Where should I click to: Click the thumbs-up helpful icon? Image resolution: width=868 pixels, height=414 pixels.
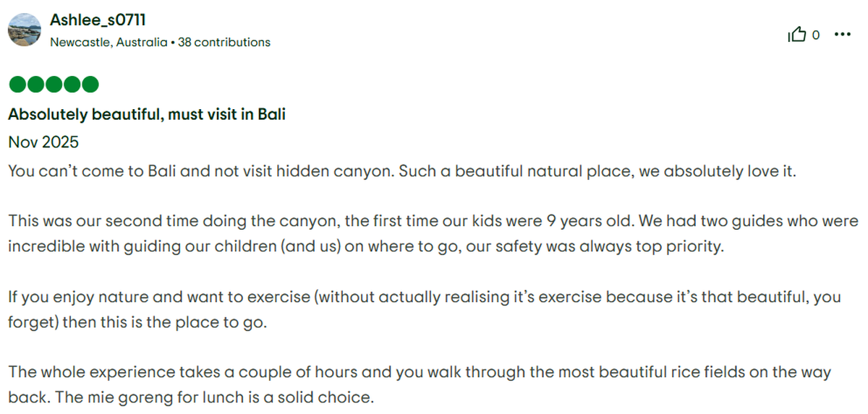(x=796, y=35)
